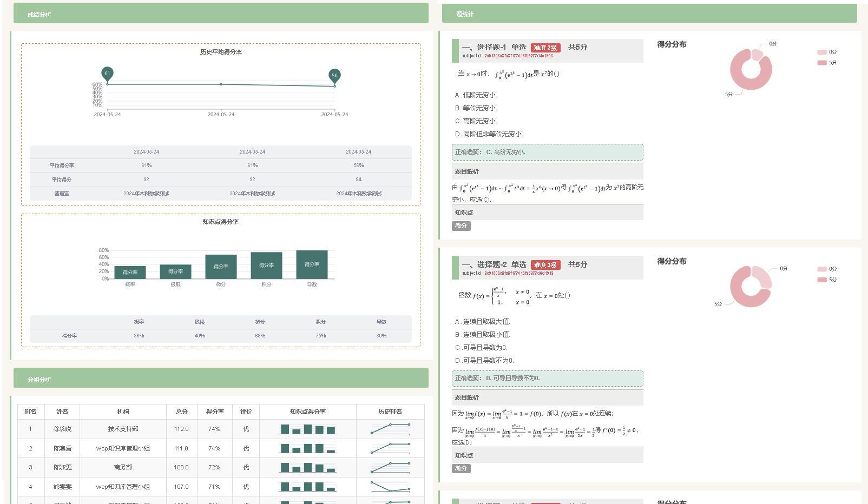
Task: Toggle the 0分 legend swatch for question 2
Action: 822,269
